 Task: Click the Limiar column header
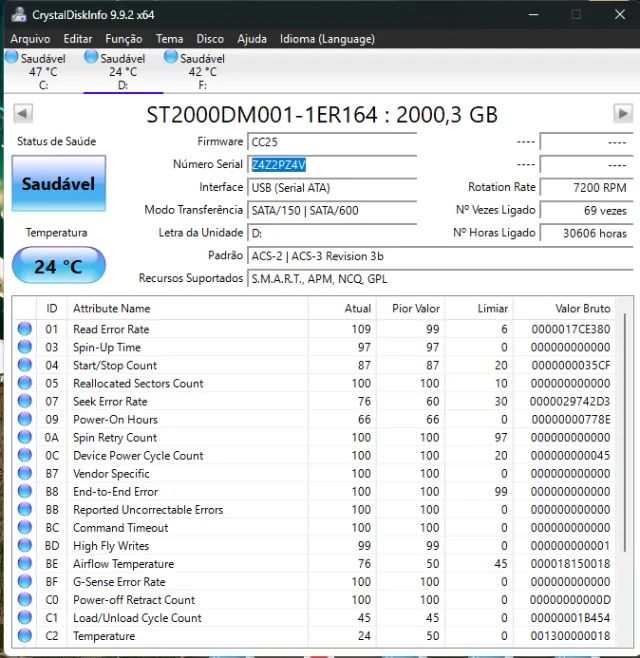(479, 308)
